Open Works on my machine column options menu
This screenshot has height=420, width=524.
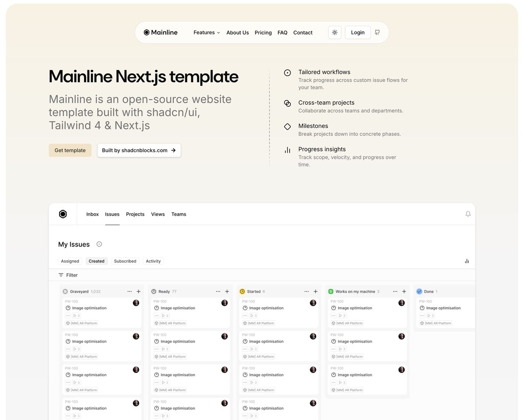[x=395, y=291]
